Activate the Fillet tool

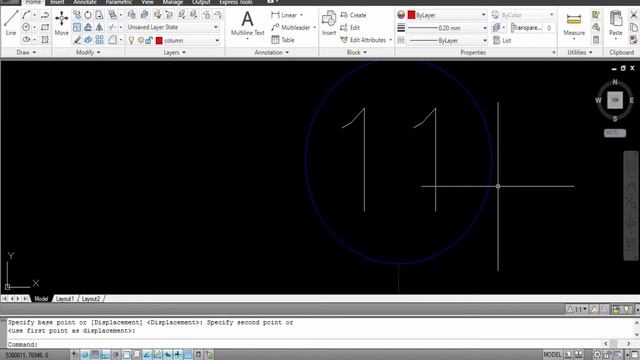coord(112,40)
